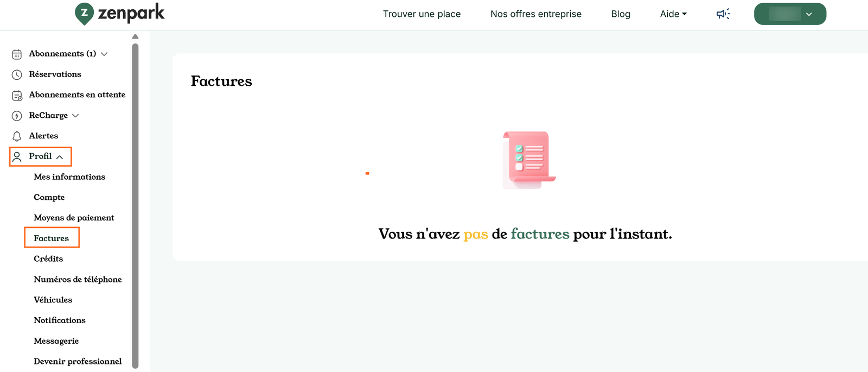The height and width of the screenshot is (372, 868).
Task: Click the pink empty invoices illustration
Action: pyautogui.click(x=529, y=160)
